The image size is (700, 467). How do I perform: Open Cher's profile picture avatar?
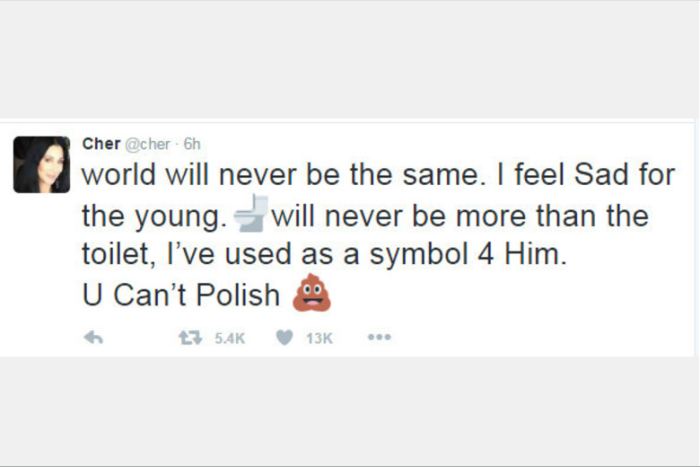pos(41,165)
